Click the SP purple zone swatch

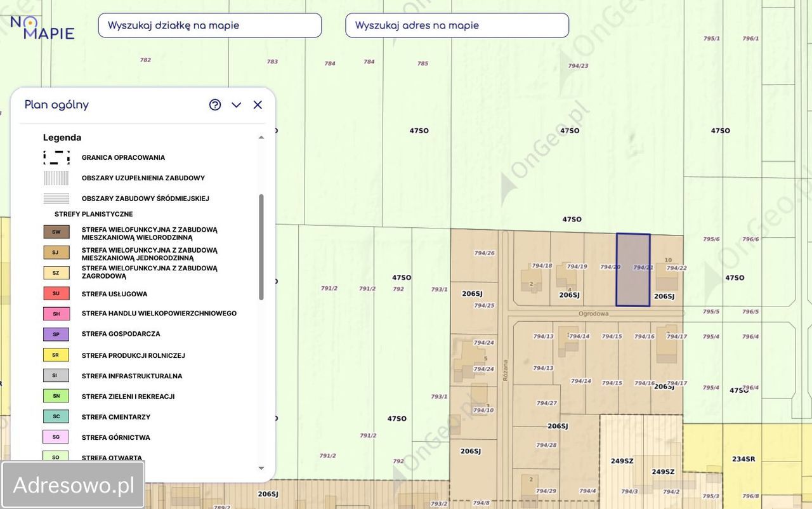(x=56, y=334)
